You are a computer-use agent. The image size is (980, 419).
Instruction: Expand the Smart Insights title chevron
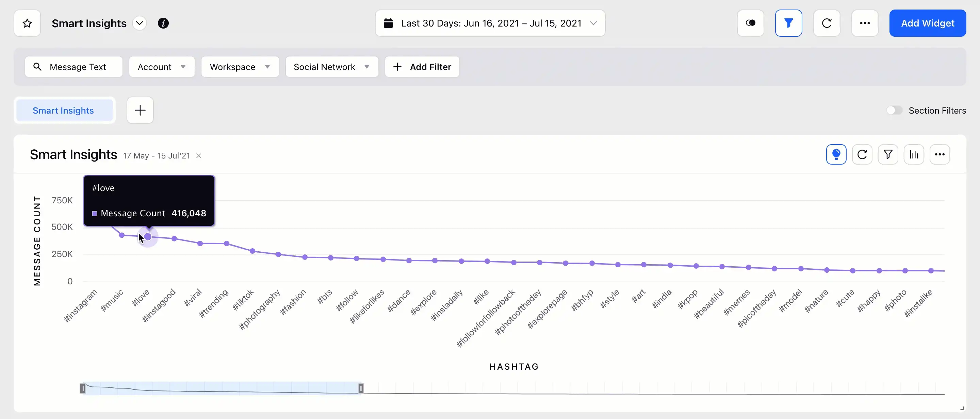pyautogui.click(x=140, y=23)
